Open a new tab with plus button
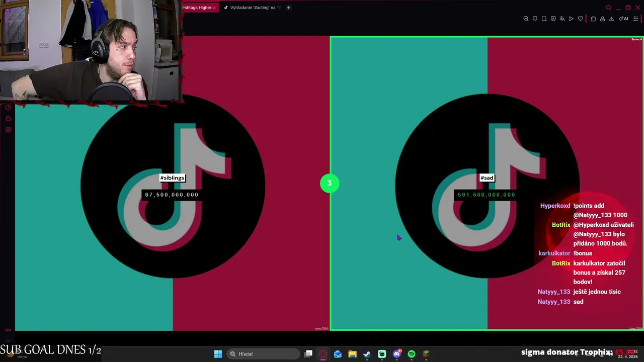 point(288,8)
